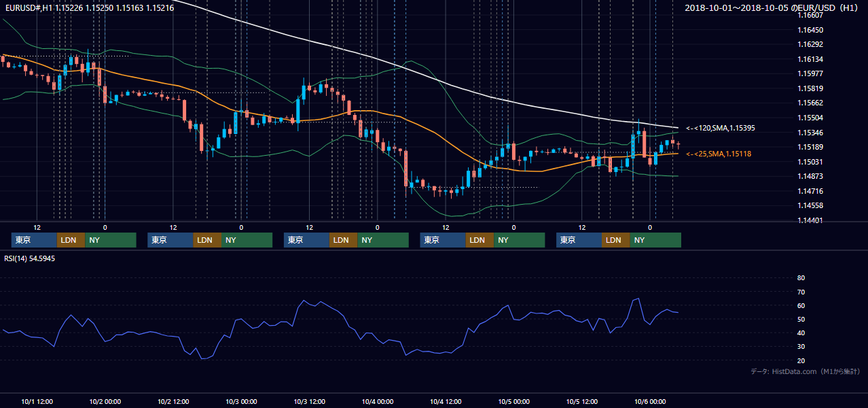Click the 1.16134 price axis label
The width and height of the screenshot is (868, 408).
click(x=811, y=59)
